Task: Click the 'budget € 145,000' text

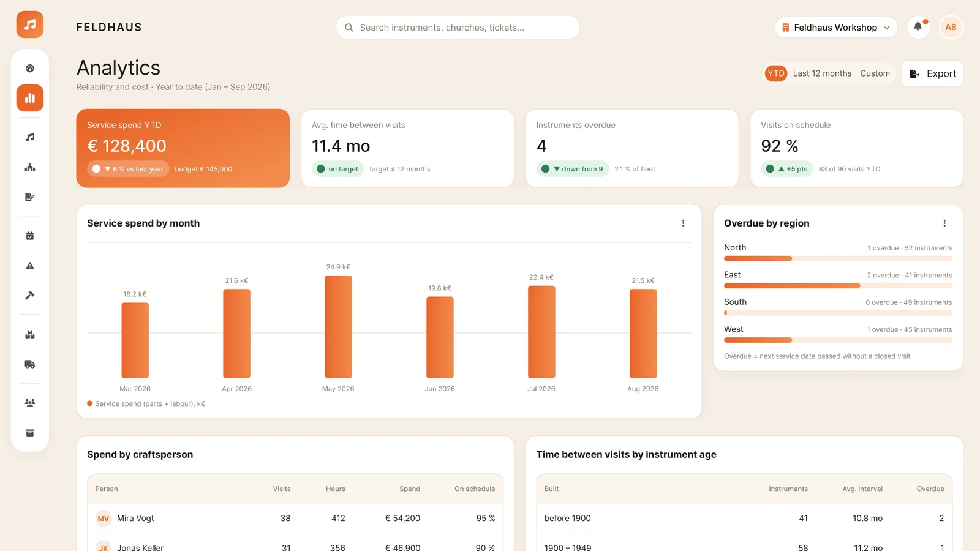Action: 203,169
